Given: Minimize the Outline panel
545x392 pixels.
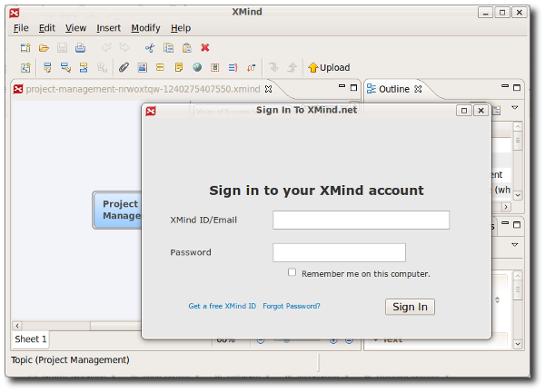Looking at the screenshot, I should pyautogui.click(x=505, y=86).
